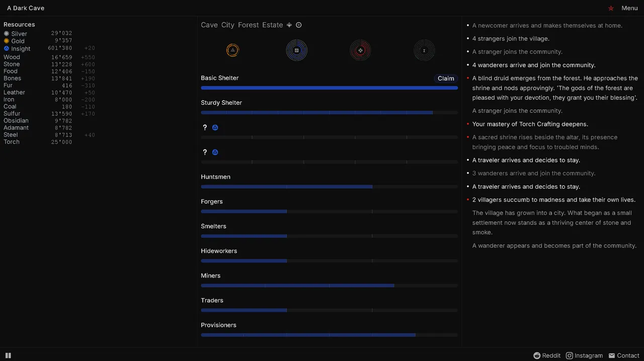Select the Iron resource row
Viewport: 644px width, 361px height.
click(x=49, y=100)
